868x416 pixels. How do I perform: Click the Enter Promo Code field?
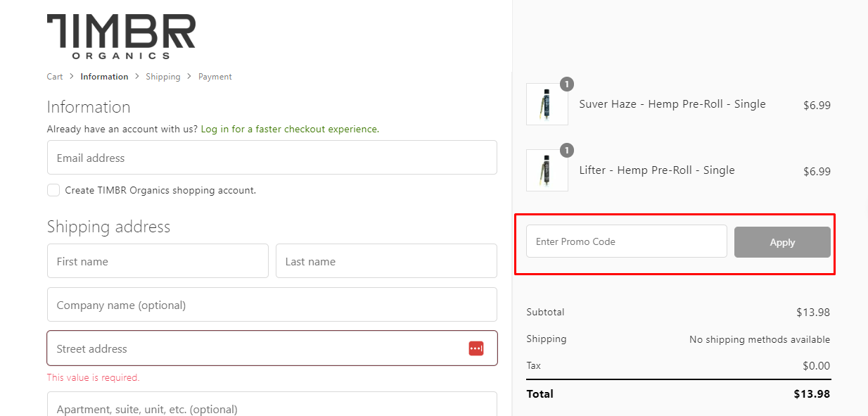click(627, 241)
